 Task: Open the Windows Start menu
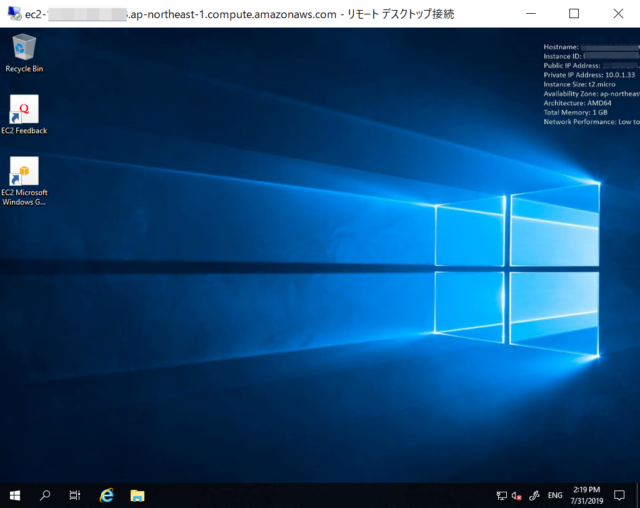[x=15, y=495]
